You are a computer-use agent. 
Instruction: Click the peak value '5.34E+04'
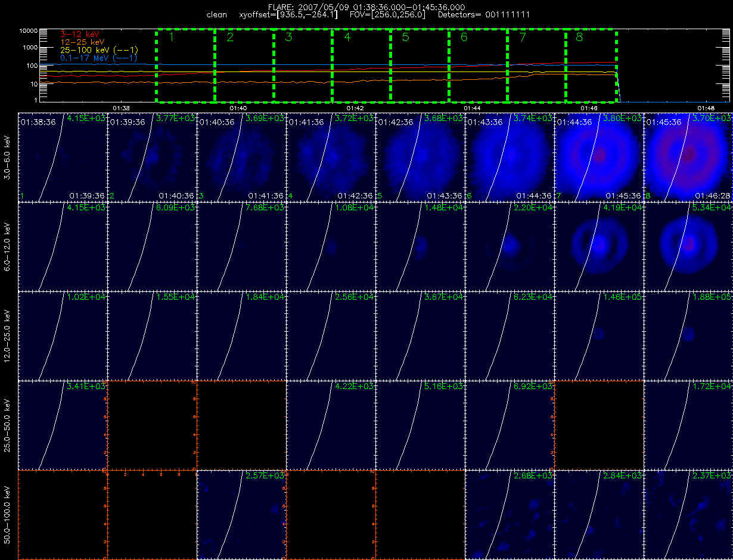(x=713, y=208)
